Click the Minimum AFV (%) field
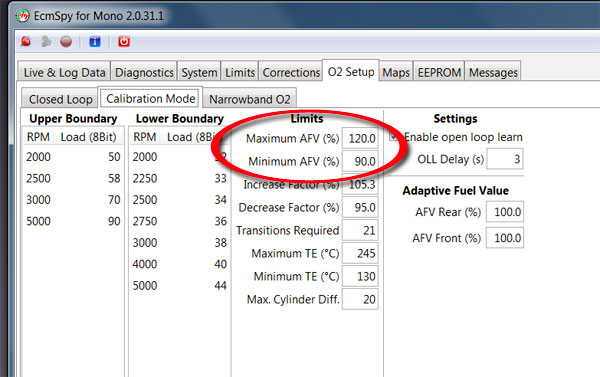600x377 pixels. [360, 161]
